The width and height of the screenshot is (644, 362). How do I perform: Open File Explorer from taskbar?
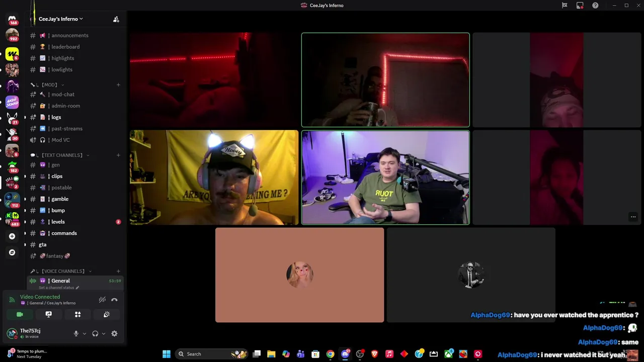click(271, 354)
